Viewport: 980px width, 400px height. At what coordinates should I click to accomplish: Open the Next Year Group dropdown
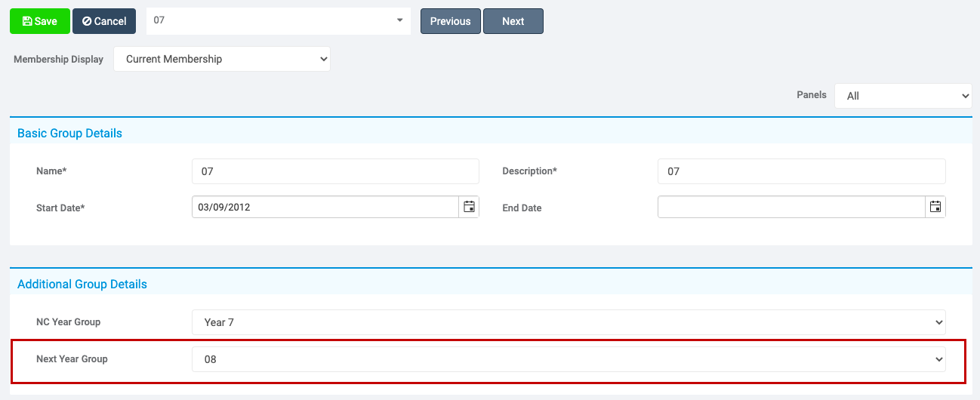[568, 359]
